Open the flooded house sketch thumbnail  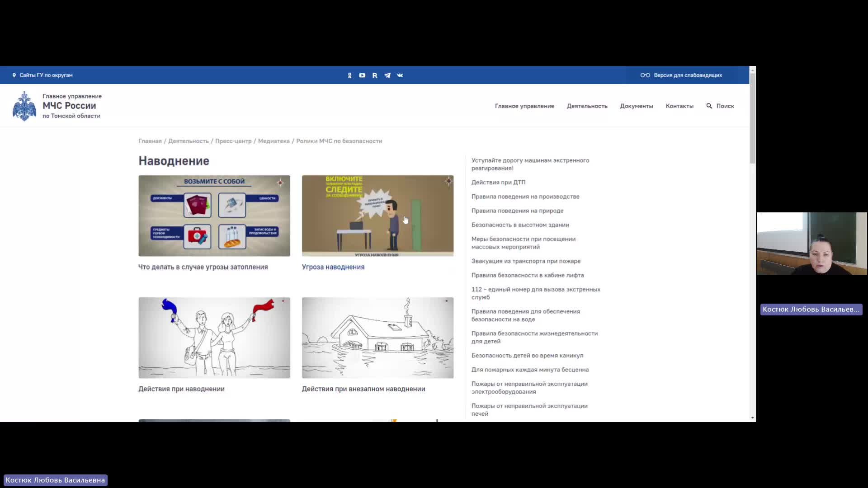pyautogui.click(x=377, y=338)
